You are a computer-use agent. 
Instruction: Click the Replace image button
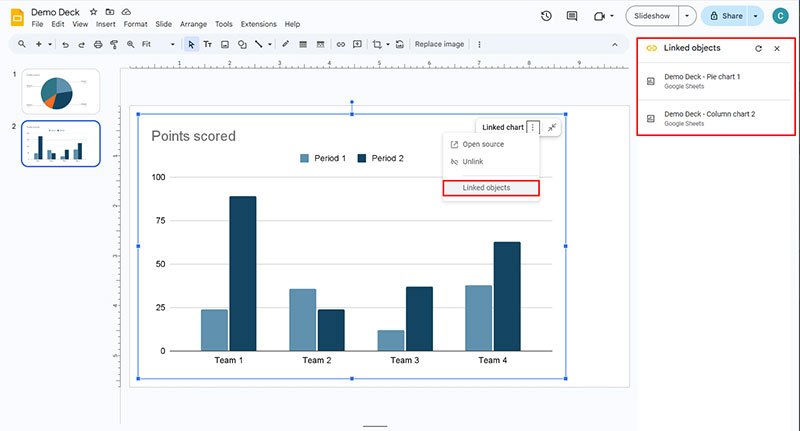[x=439, y=44]
